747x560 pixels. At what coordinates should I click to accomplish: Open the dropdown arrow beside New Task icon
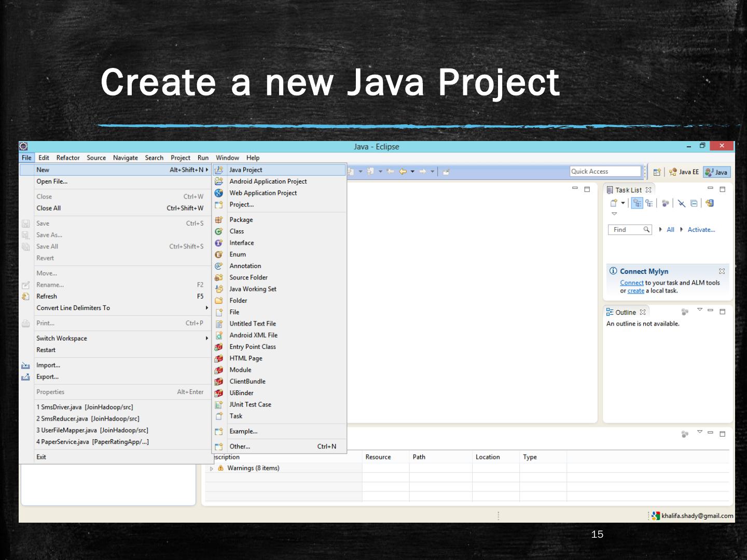623,203
